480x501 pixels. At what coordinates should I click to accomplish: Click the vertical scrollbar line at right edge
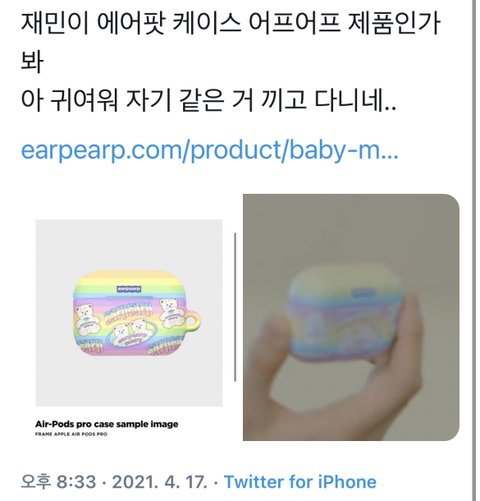474,250
